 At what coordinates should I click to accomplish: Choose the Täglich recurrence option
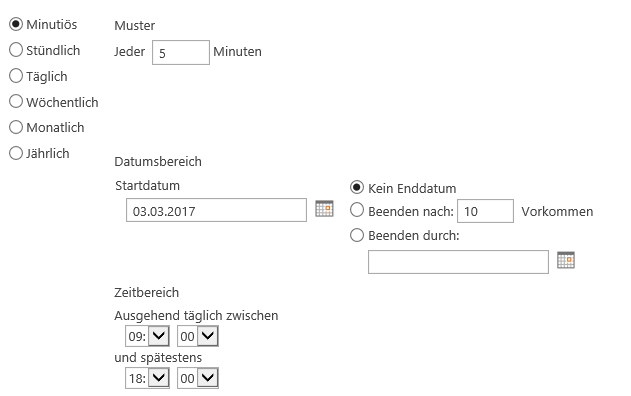point(16,76)
